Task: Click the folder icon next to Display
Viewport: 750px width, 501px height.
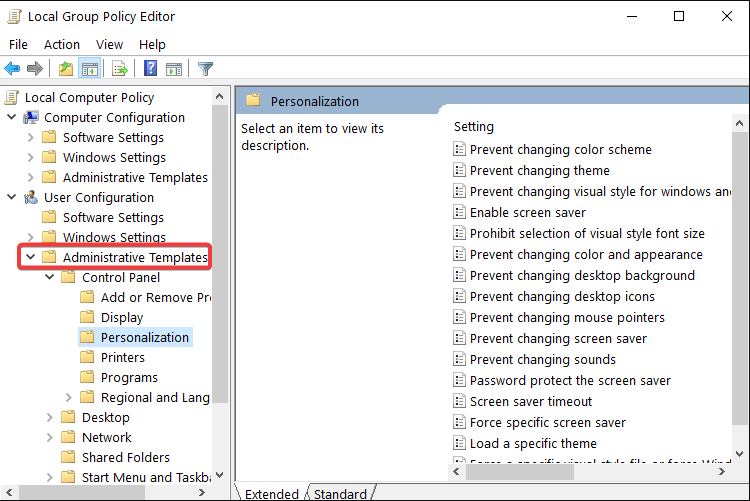Action: click(87, 317)
